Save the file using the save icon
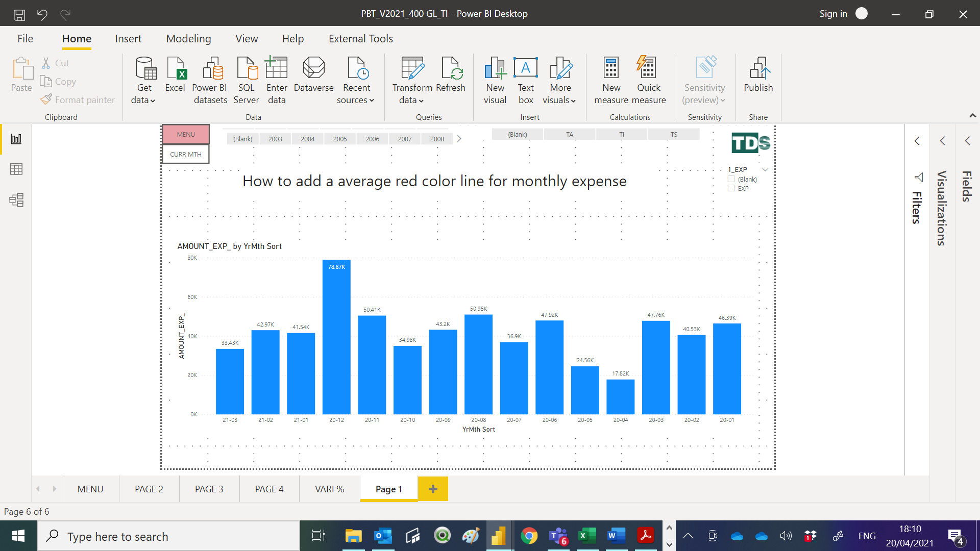This screenshot has width=980, height=551. click(x=19, y=14)
